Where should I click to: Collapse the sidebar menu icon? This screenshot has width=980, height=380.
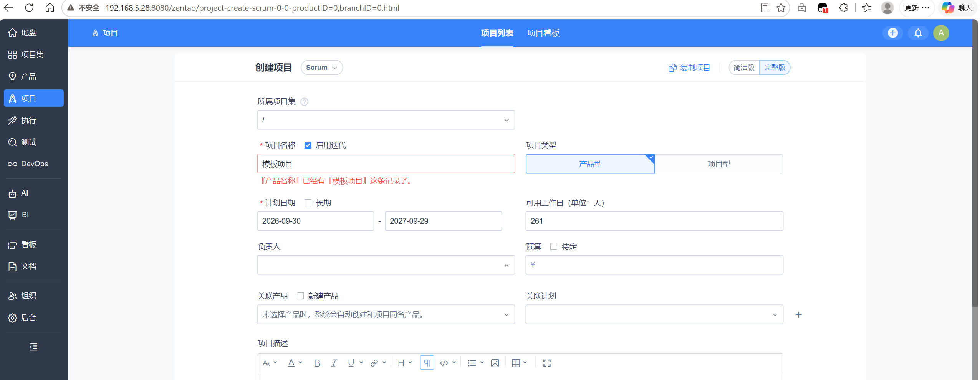(x=33, y=347)
